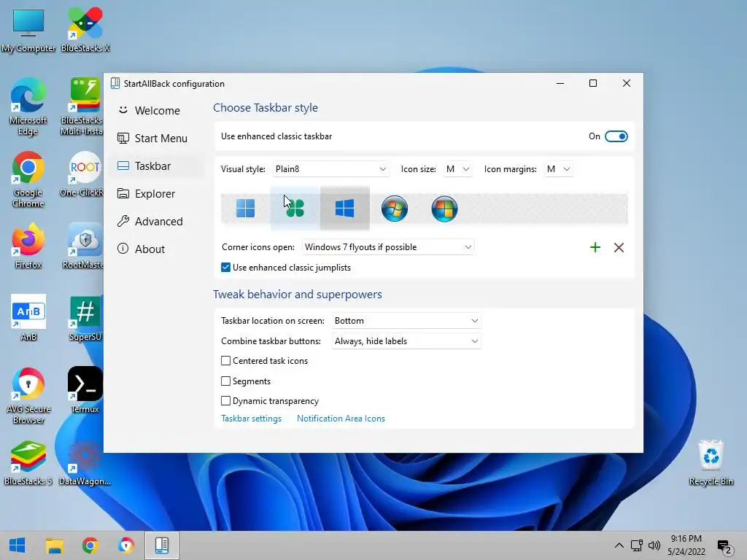Open Microsoft Edge desktop shortcut
The height and width of the screenshot is (560, 747).
[x=28, y=108]
